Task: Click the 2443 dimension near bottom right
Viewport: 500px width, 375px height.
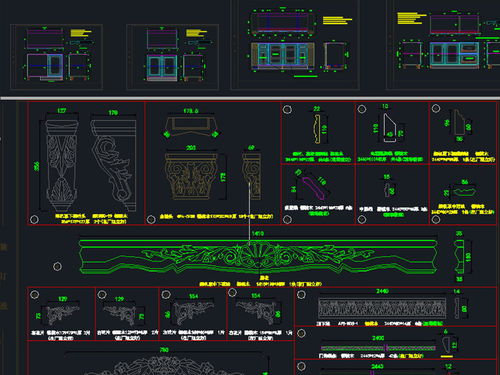Action: [x=377, y=366]
